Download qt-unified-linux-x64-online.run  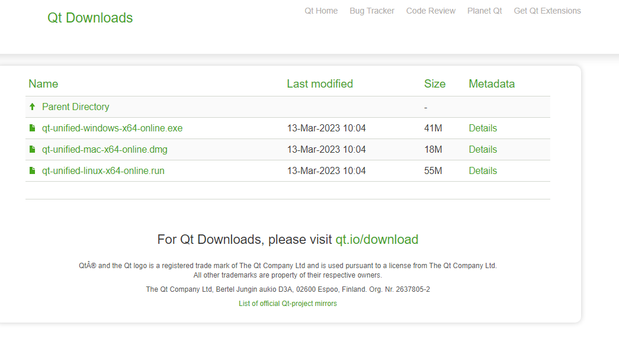103,171
